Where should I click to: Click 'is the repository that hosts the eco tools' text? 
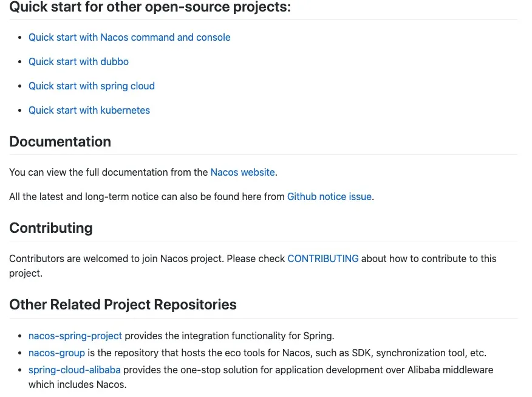point(287,353)
